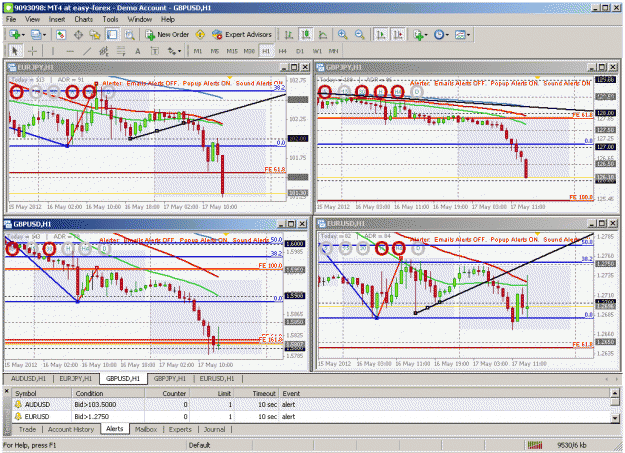Zoom out on the chart
Image resolution: width=625 pixels, height=453 pixels.
point(359,35)
